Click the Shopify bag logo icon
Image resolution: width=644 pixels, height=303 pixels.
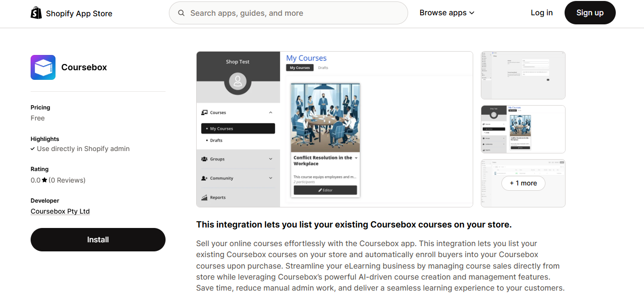pyautogui.click(x=36, y=13)
